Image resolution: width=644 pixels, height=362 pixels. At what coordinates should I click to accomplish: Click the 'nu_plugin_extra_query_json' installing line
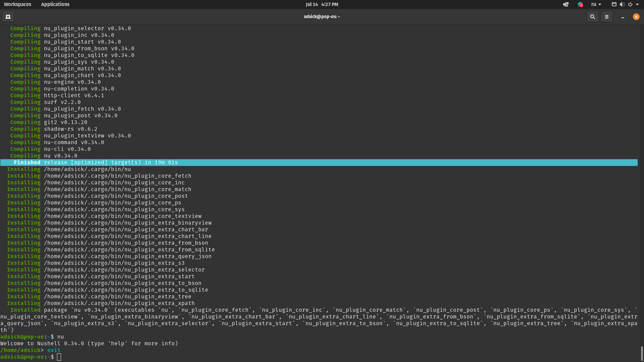109,256
